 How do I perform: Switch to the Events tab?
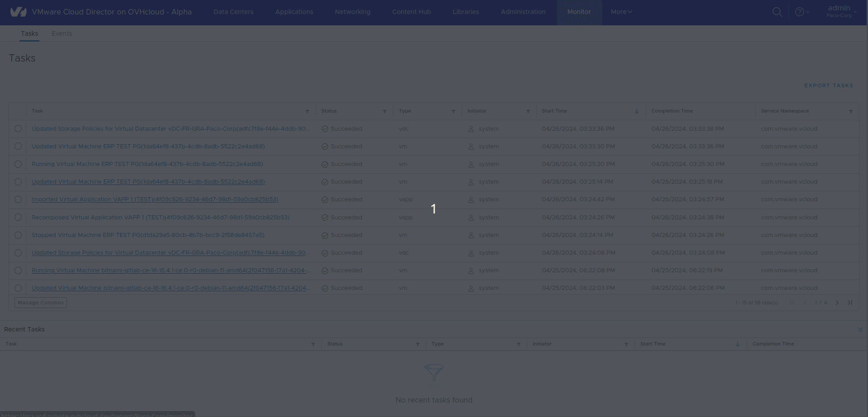coord(62,33)
